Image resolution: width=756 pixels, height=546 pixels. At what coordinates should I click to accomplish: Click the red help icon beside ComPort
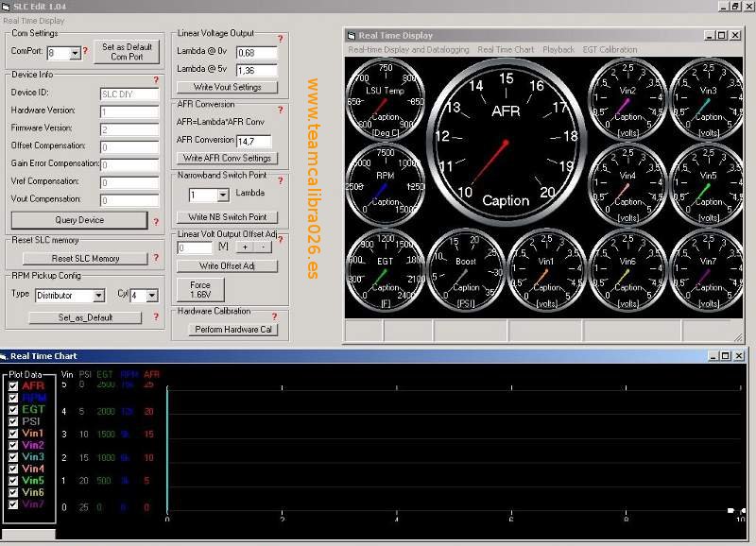[85, 52]
